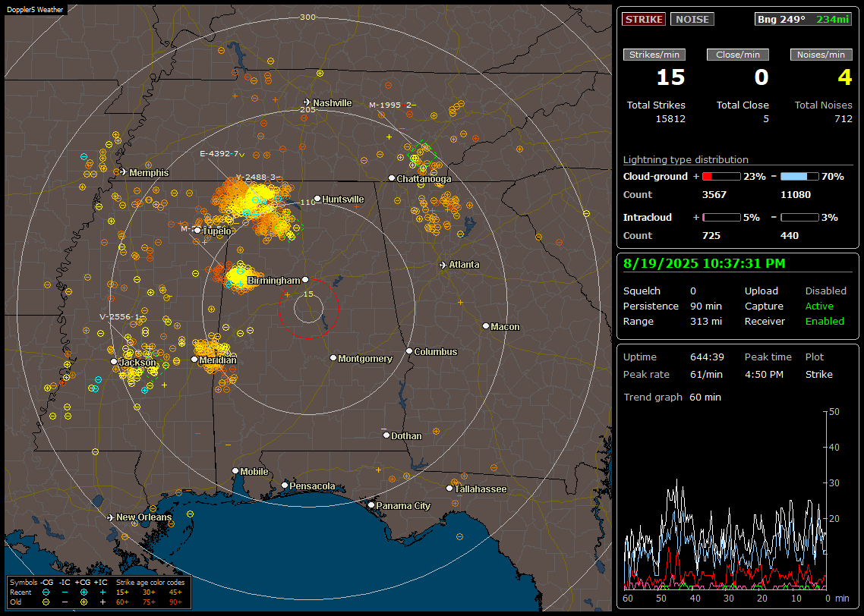
Task: Click the 60+ strike age color code
Action: (x=122, y=602)
